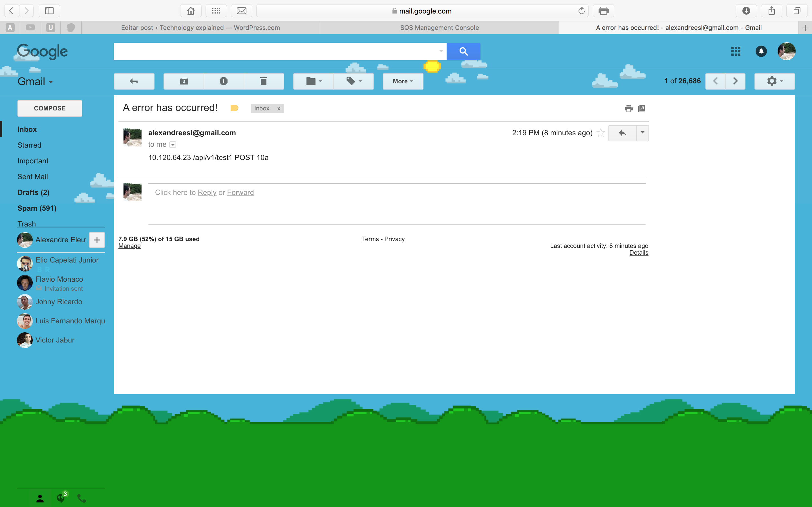Open the Privacy link
The image size is (812, 507).
[x=394, y=239]
